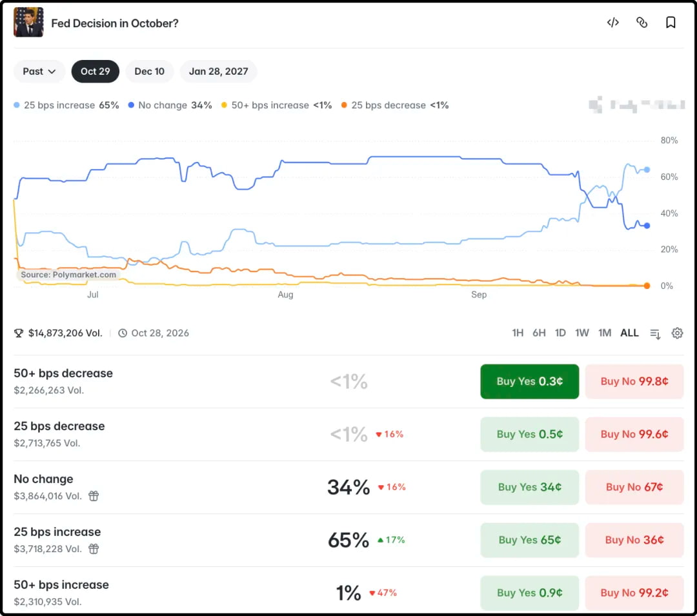The height and width of the screenshot is (616, 697).
Task: Click the gift rewards icon on No change row
Action: coord(94,495)
